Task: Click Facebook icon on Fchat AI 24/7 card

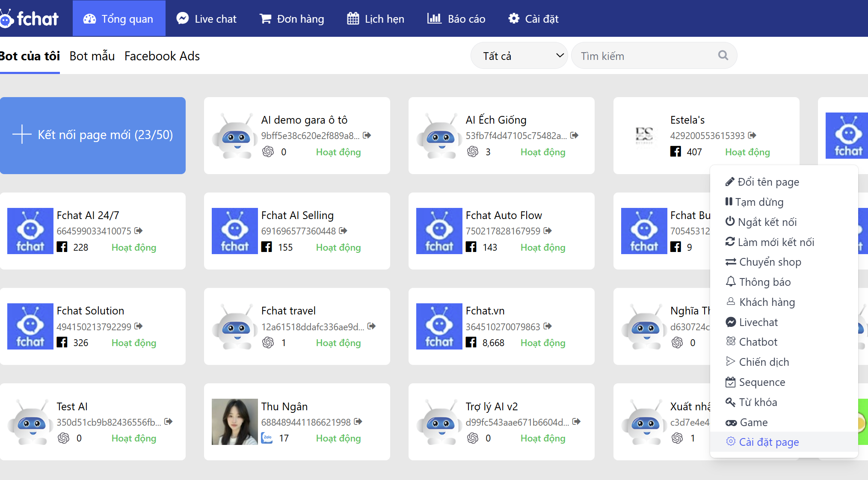Action: 62,247
